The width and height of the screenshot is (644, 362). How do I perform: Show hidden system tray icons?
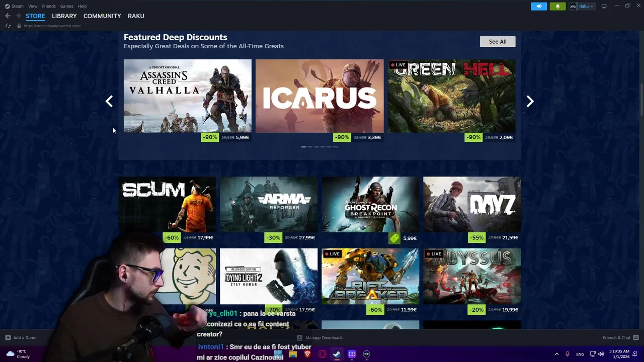[x=556, y=354]
